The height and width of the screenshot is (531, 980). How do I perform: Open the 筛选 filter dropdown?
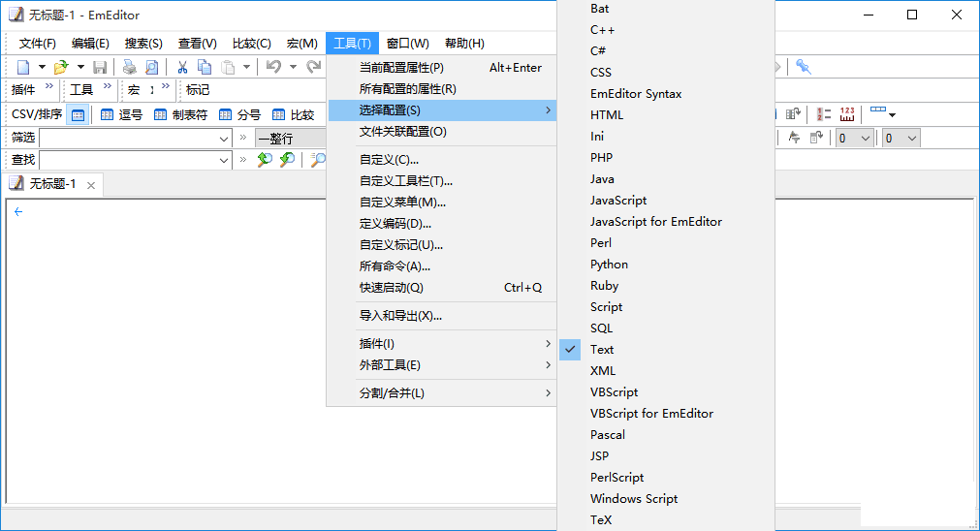coord(224,138)
